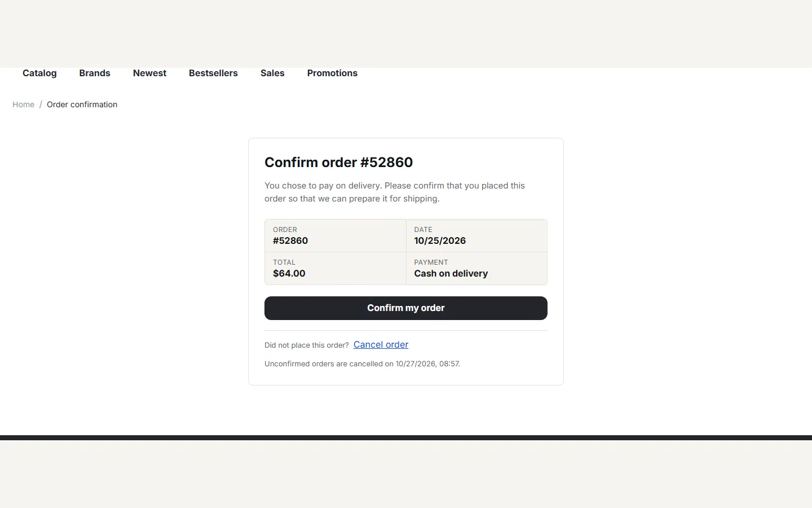812x508 pixels.
Task: Open the Catalog menu item
Action: pyautogui.click(x=39, y=73)
